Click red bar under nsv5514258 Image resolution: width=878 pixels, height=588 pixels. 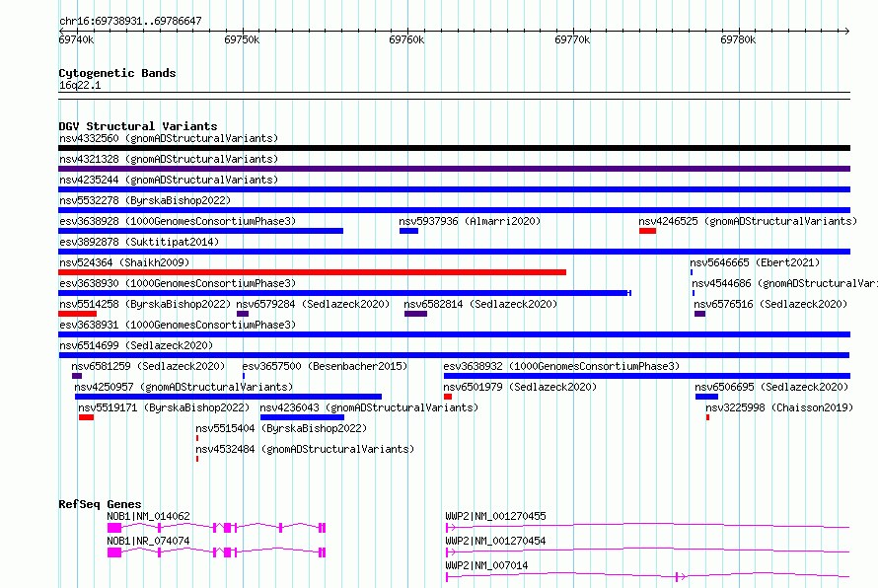(x=77, y=314)
